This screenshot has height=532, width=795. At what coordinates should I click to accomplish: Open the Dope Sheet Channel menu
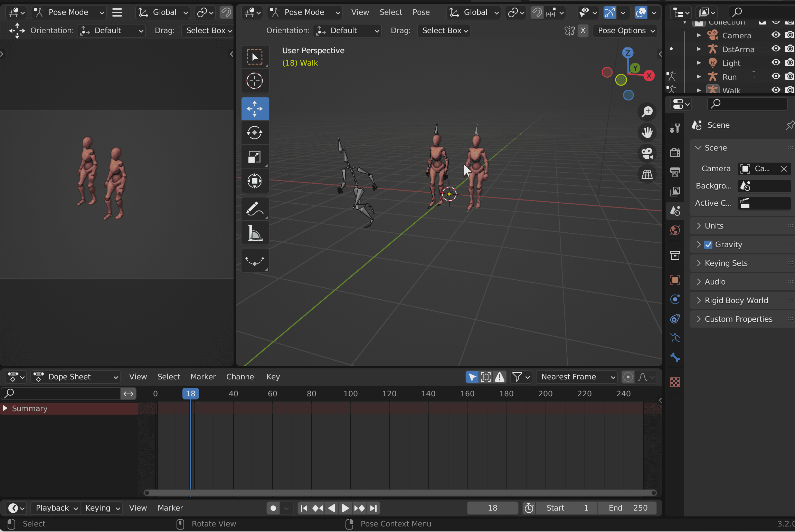(x=241, y=377)
